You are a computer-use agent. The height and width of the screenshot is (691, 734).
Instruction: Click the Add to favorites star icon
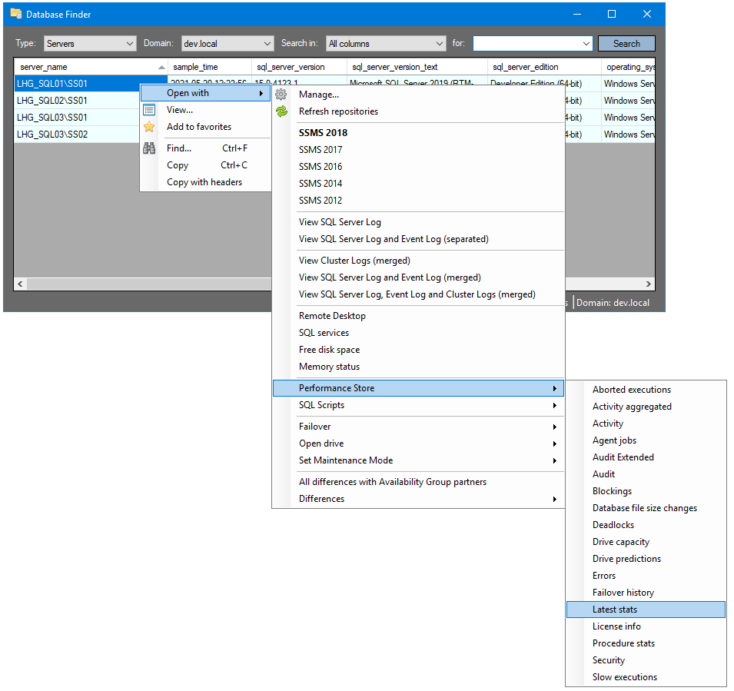click(149, 127)
